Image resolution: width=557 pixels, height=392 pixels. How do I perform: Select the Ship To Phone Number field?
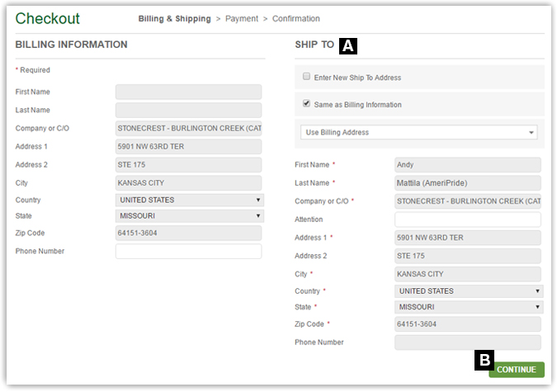(x=468, y=342)
